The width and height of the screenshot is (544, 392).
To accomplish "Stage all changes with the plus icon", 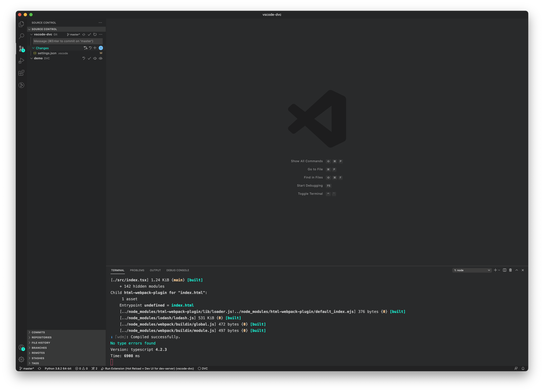I will pyautogui.click(x=95, y=48).
